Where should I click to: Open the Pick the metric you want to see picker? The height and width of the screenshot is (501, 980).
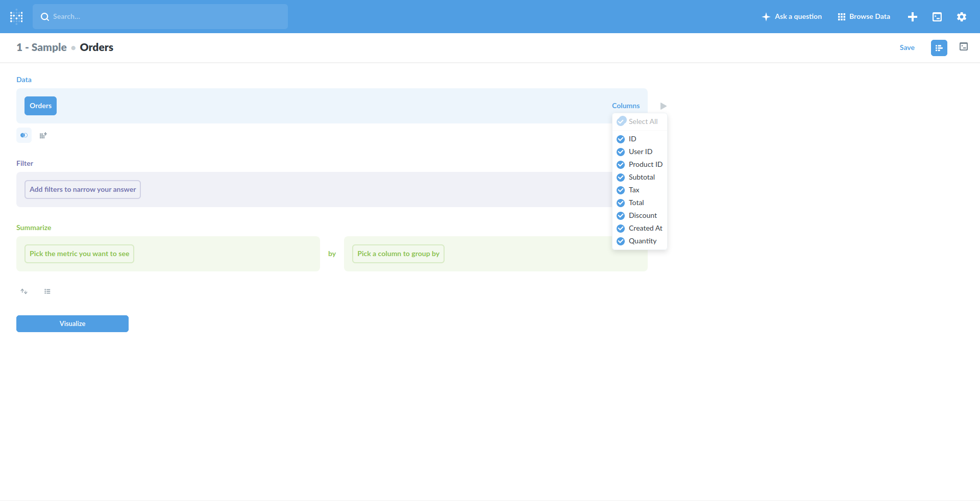pos(79,254)
